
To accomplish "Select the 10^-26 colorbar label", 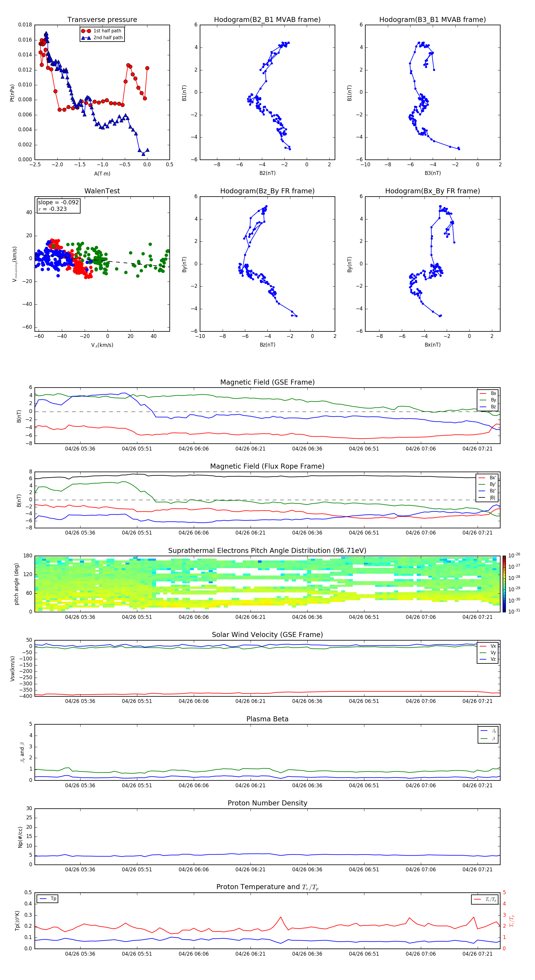I will [x=514, y=555].
